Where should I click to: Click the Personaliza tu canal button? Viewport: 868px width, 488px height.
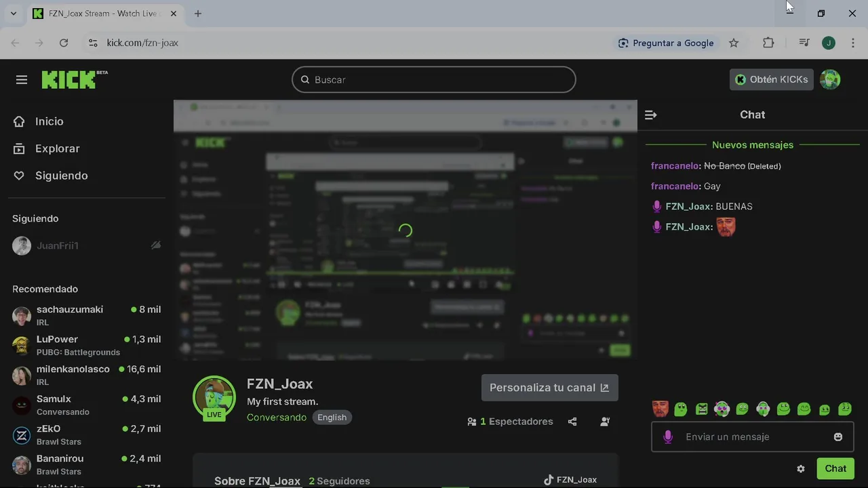(x=550, y=388)
